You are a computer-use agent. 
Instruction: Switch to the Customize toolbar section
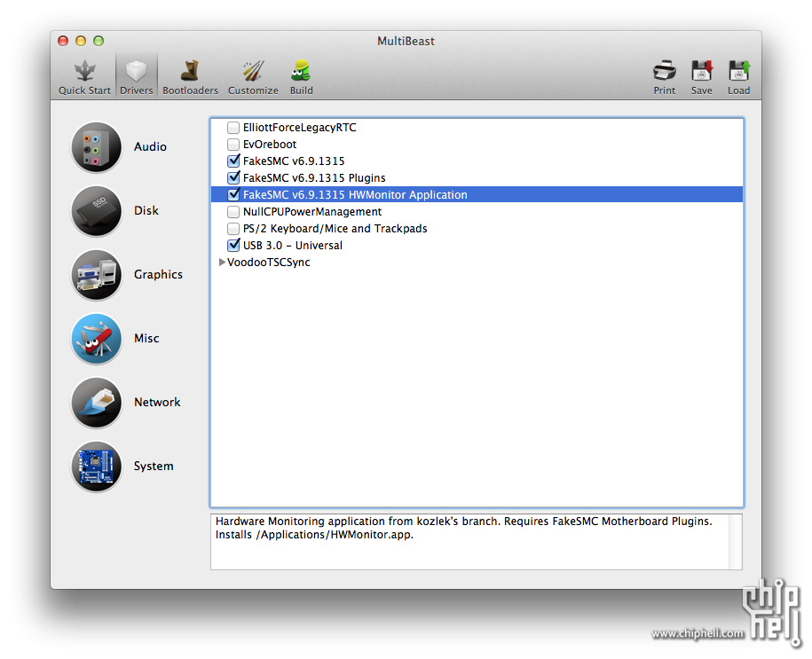tap(253, 78)
